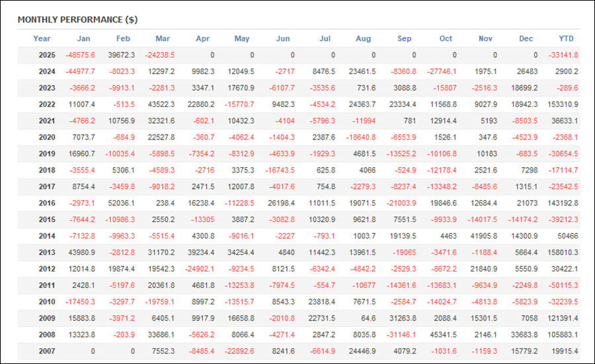This screenshot has width=595, height=364.
Task: Click the May 2007 value -22892.6
Action: pos(239,352)
